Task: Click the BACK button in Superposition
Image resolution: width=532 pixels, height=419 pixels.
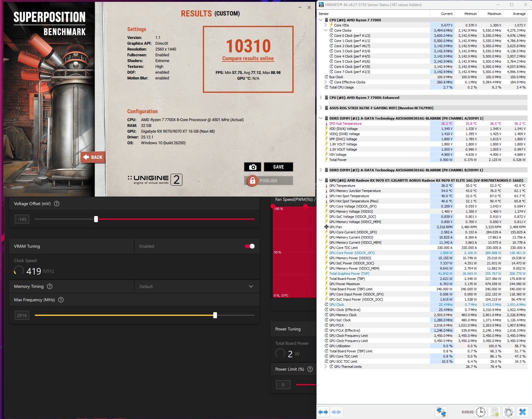Action: pos(93,157)
